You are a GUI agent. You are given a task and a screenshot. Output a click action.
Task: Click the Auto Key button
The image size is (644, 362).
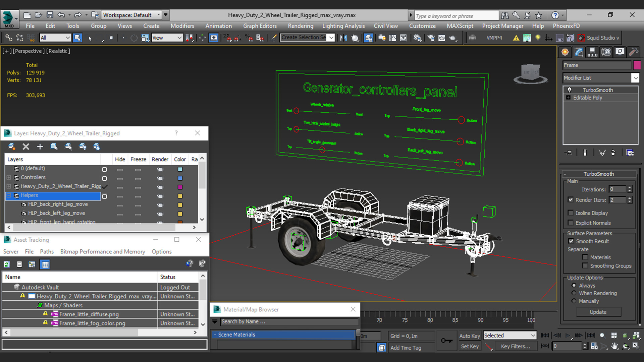tap(470, 336)
